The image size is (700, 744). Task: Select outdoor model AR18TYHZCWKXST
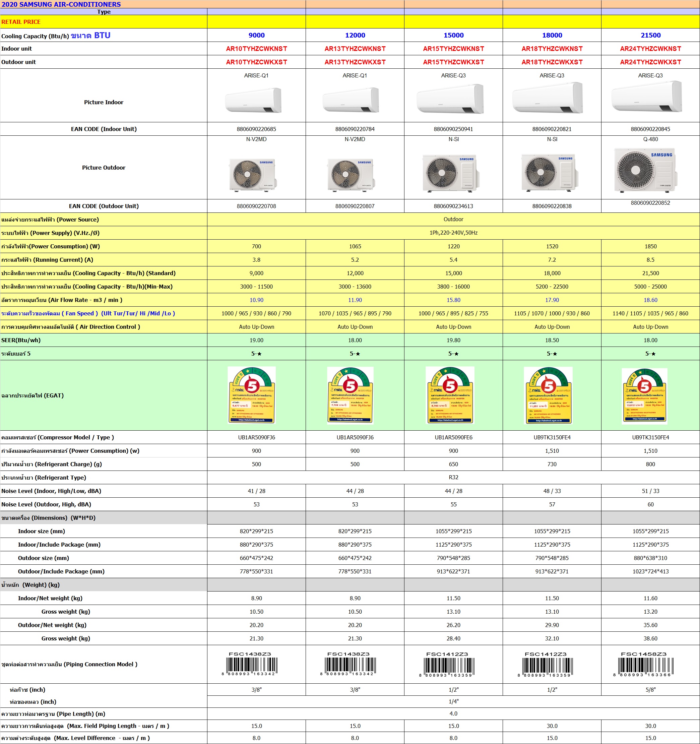point(552,62)
